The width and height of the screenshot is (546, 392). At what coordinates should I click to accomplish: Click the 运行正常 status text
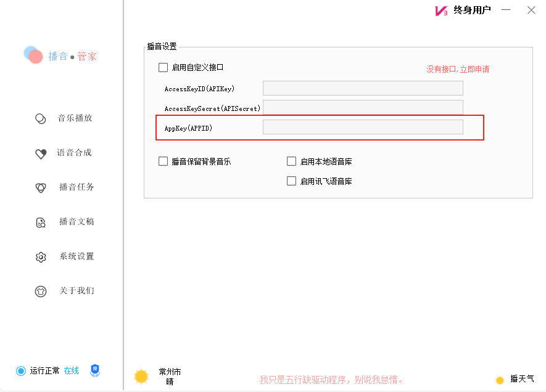pos(44,371)
